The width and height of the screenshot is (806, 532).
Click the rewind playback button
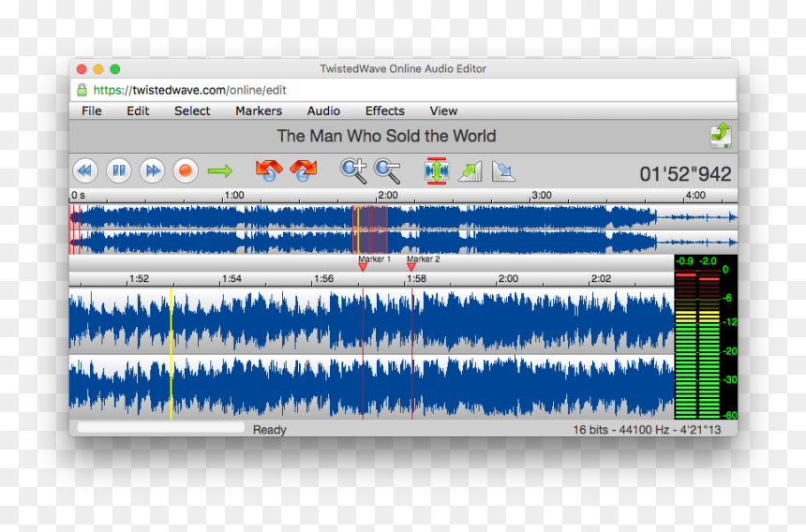85,170
